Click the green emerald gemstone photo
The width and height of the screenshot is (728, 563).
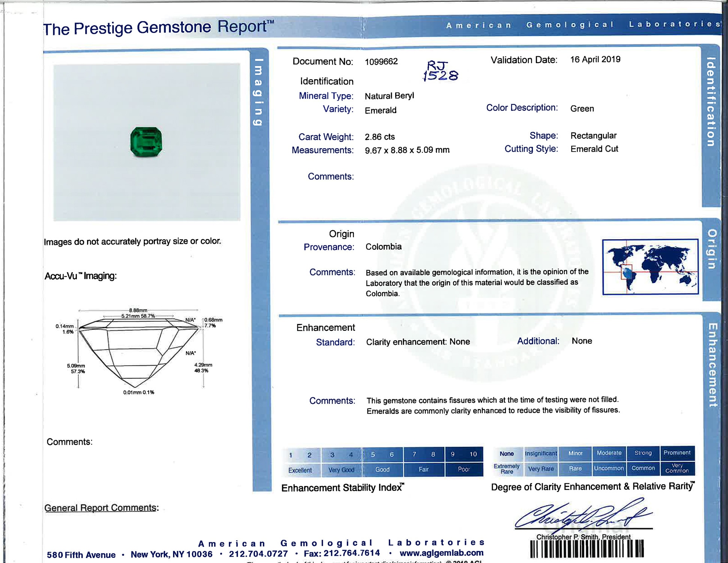(x=146, y=142)
